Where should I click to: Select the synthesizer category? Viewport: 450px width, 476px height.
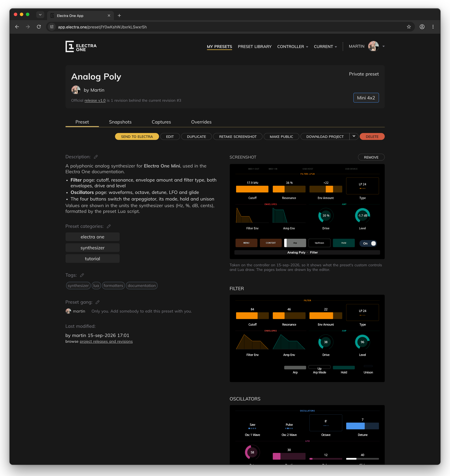tap(92, 248)
